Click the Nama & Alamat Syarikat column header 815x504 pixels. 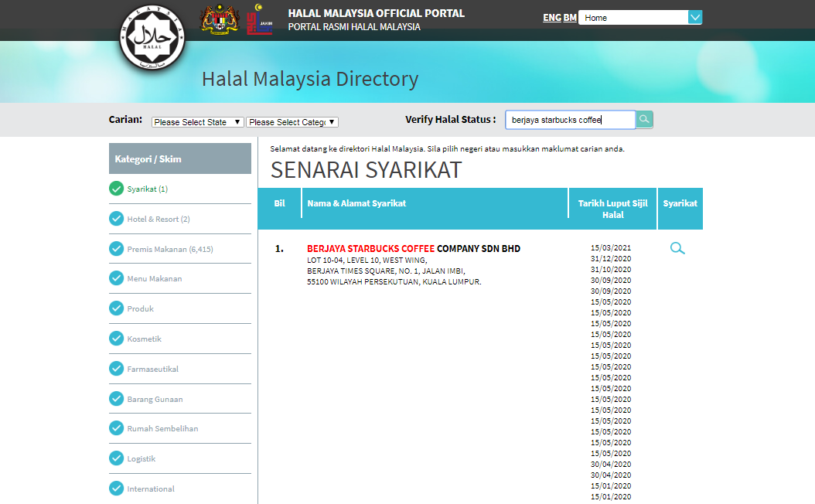coord(356,203)
